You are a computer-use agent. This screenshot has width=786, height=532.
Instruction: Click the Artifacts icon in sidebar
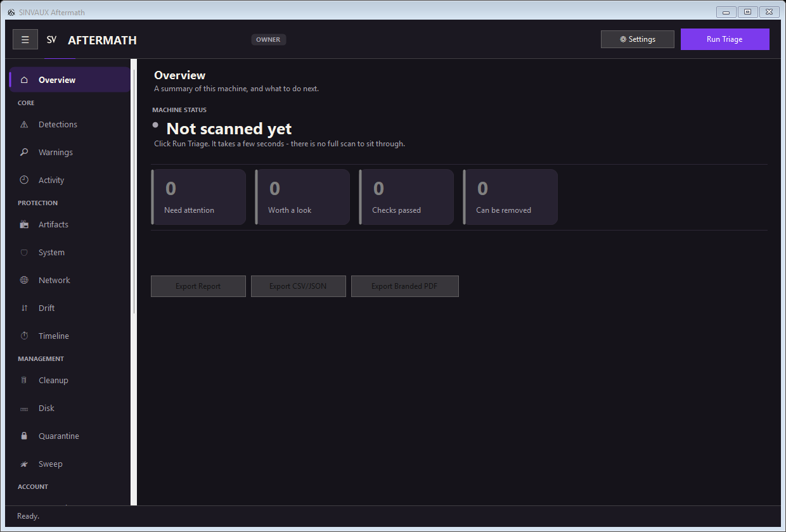tap(24, 224)
